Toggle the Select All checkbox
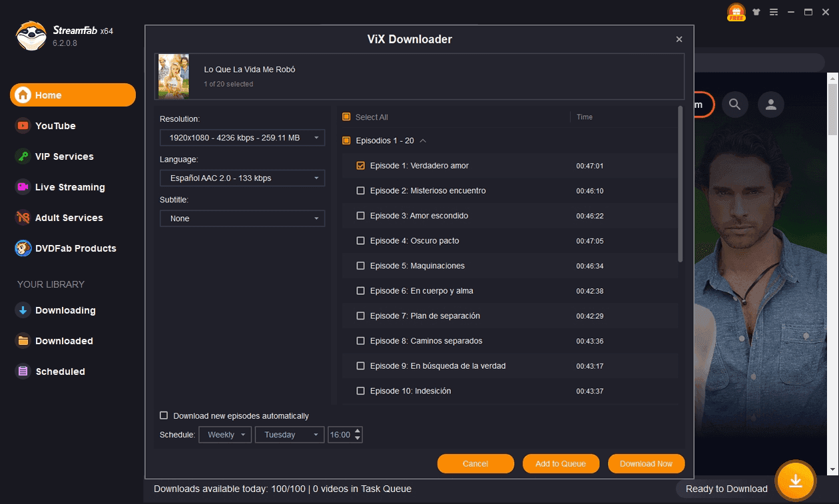The height and width of the screenshot is (504, 839). click(x=346, y=117)
